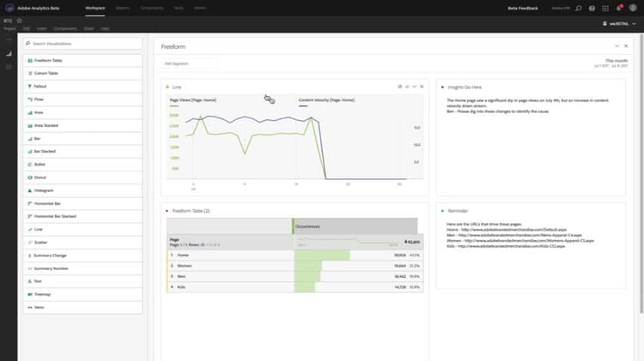Click the Adobe Analytics logo icon

[9, 8]
